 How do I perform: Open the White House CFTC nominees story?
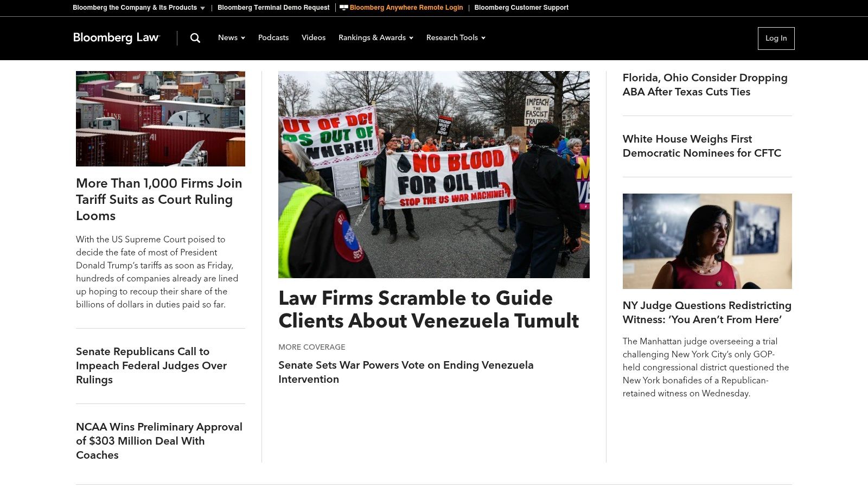point(702,146)
